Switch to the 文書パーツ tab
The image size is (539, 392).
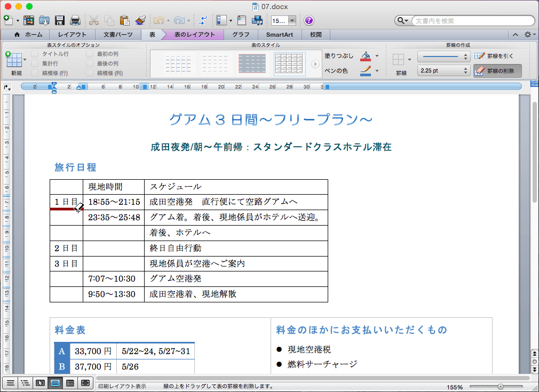point(118,35)
